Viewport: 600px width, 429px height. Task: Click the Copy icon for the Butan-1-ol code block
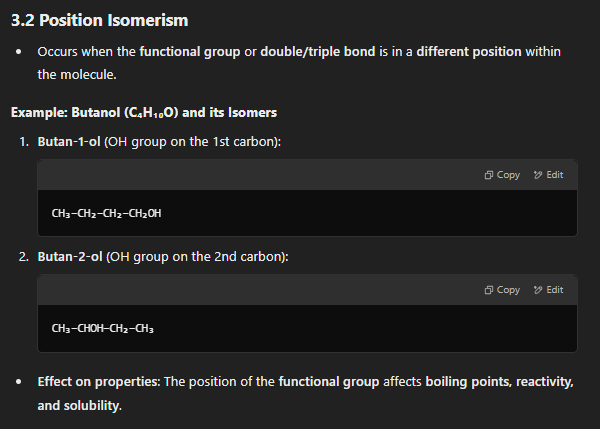488,175
